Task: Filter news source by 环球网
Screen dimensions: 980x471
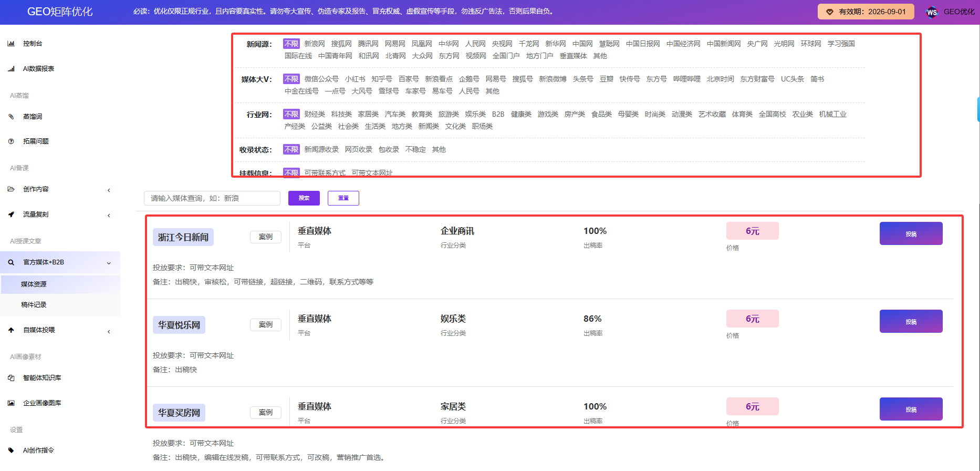Action: 811,44
